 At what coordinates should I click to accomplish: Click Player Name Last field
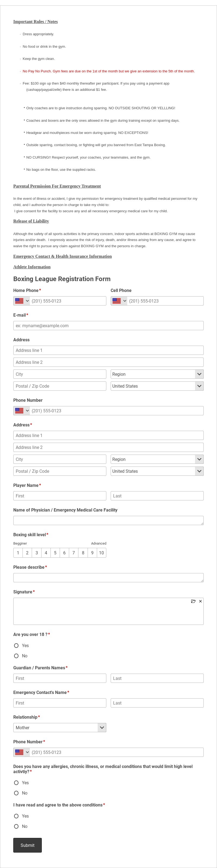pos(157,496)
